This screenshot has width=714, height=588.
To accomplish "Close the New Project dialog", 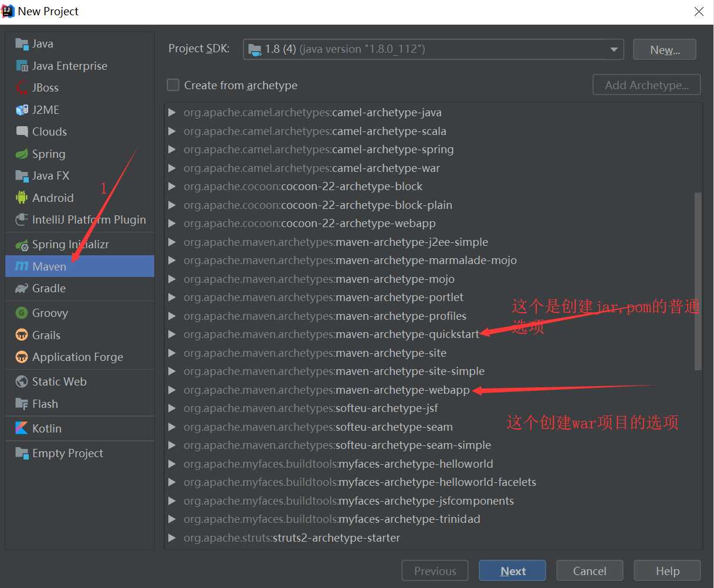I will click(699, 12).
